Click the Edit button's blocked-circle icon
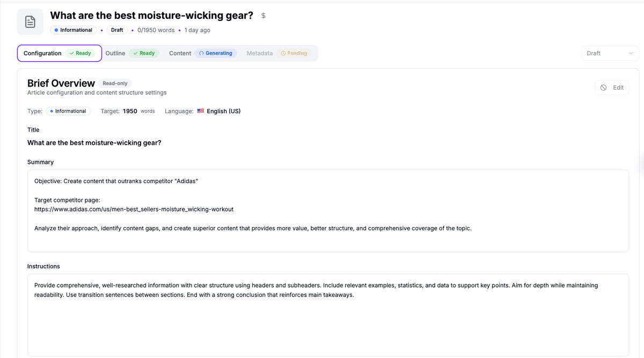Viewport: 644px width, 358px height. point(603,87)
